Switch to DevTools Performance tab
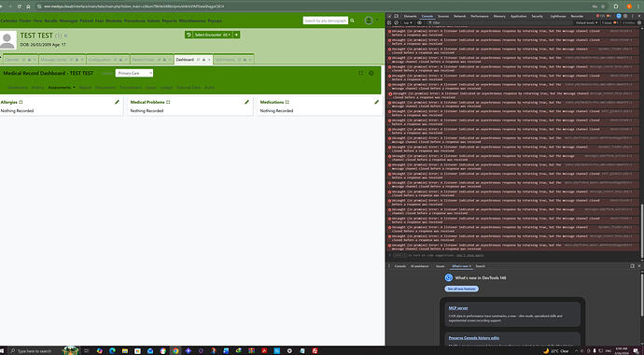 (479, 16)
